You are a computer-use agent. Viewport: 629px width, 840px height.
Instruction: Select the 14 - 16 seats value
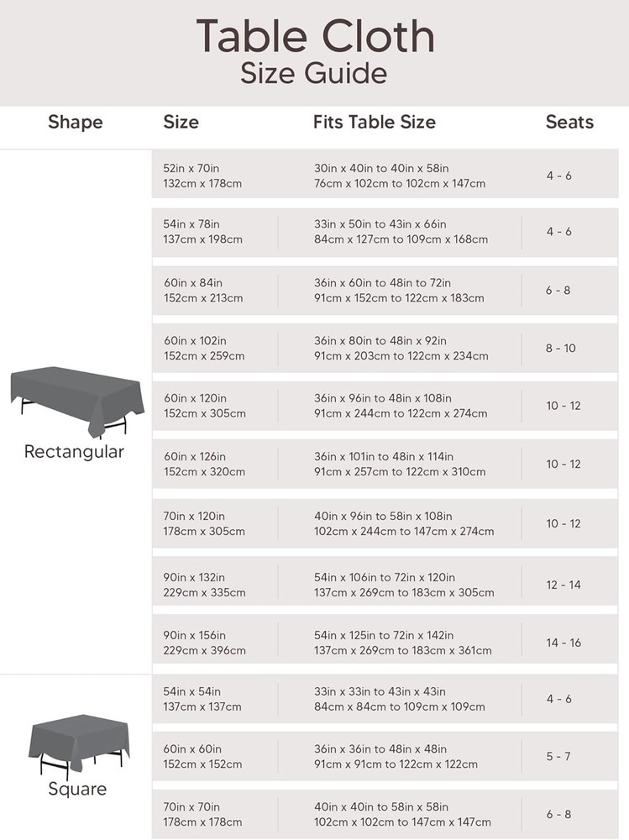click(563, 643)
